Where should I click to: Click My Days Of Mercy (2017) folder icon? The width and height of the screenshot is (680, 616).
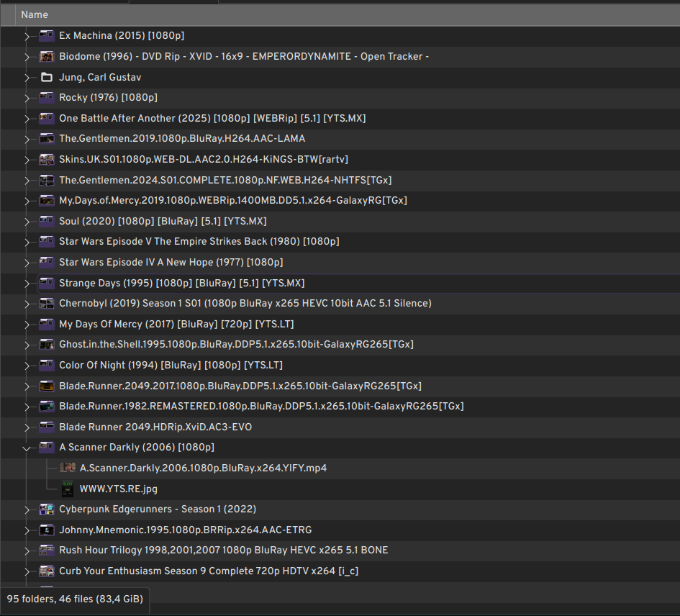click(x=46, y=324)
